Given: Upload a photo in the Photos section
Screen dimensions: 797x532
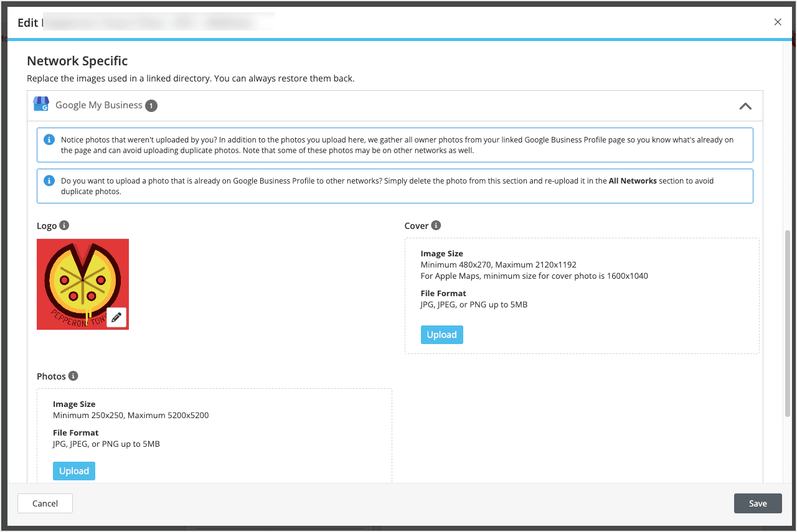Looking at the screenshot, I should (73, 471).
